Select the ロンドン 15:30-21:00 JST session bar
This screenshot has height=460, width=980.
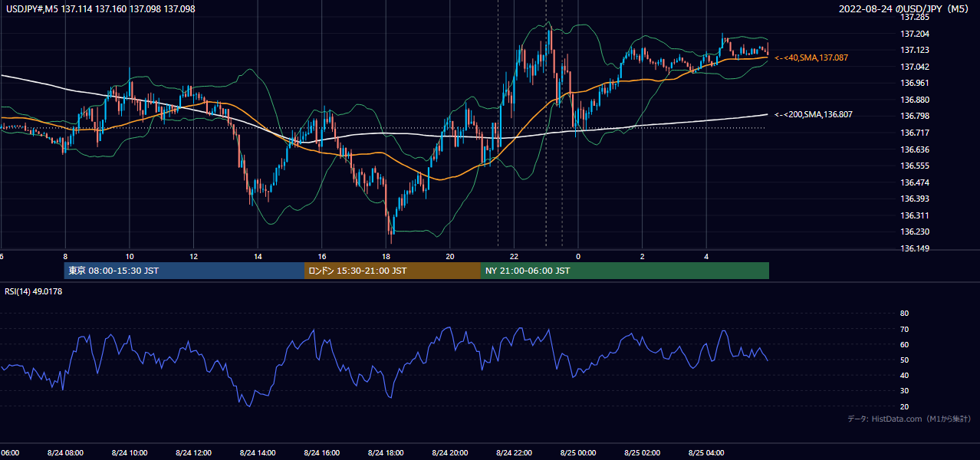(x=393, y=271)
